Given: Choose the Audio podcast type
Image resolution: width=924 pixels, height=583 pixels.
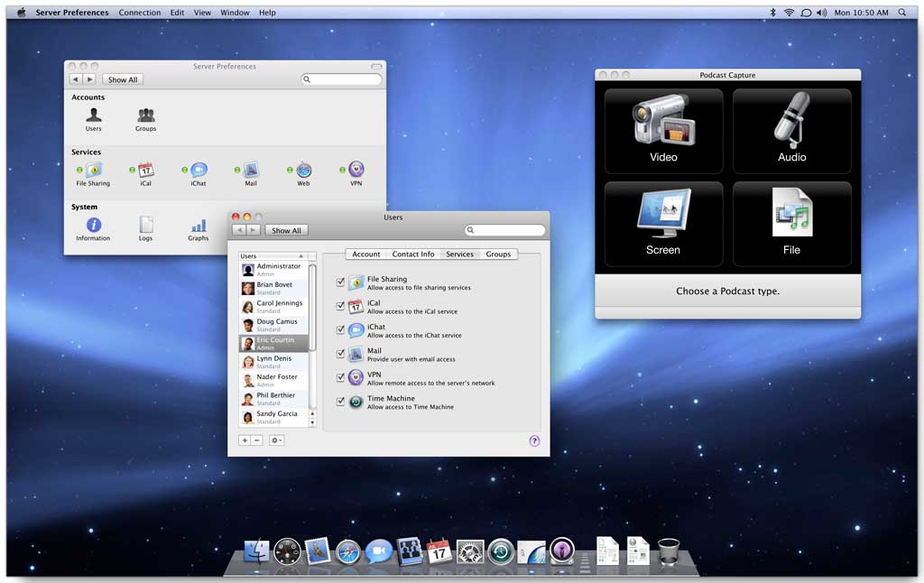Looking at the screenshot, I should point(791,131).
